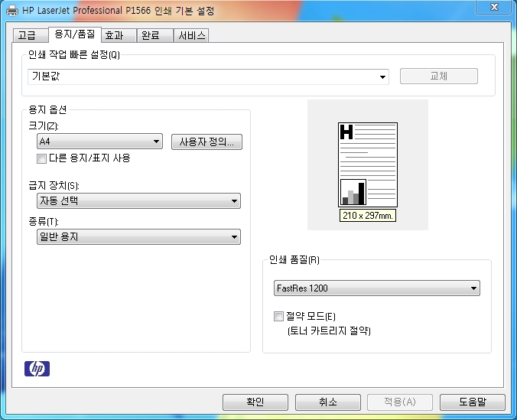
Task: Click the 도움말 button
Action: point(473,402)
